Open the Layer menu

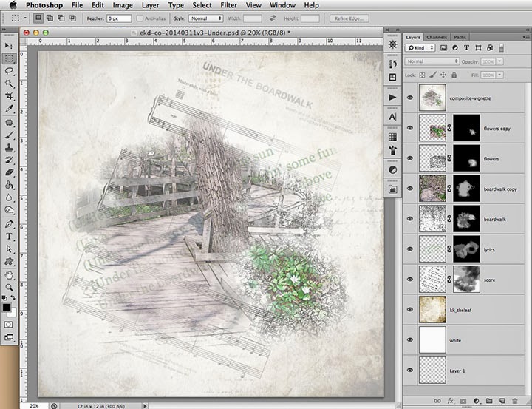click(150, 5)
